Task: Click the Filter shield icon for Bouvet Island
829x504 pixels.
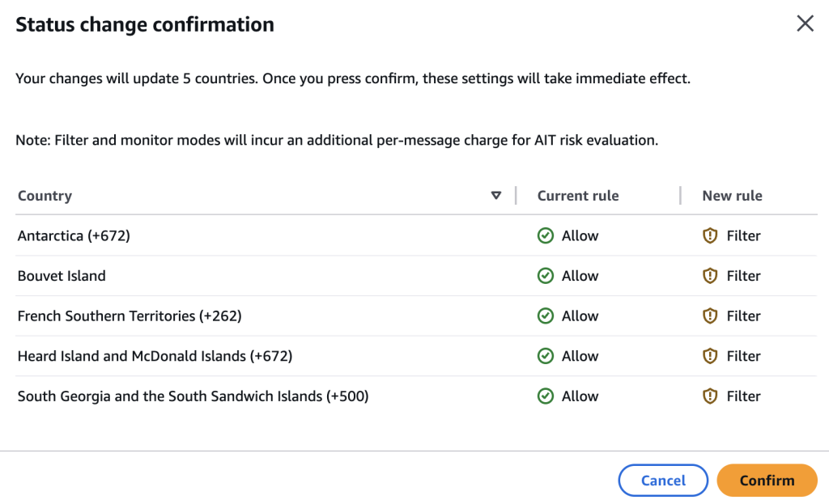Action: point(710,276)
